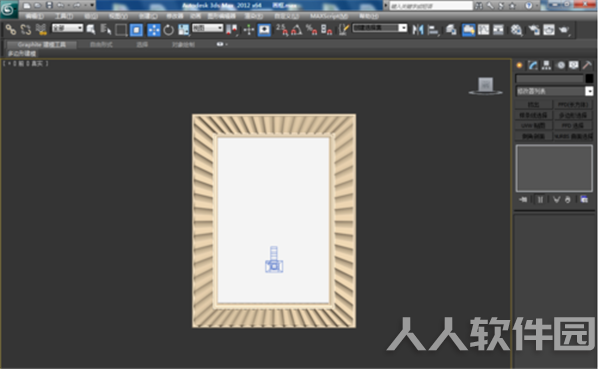Click the black object color swatch
This screenshot has width=600, height=369.
click(x=589, y=78)
